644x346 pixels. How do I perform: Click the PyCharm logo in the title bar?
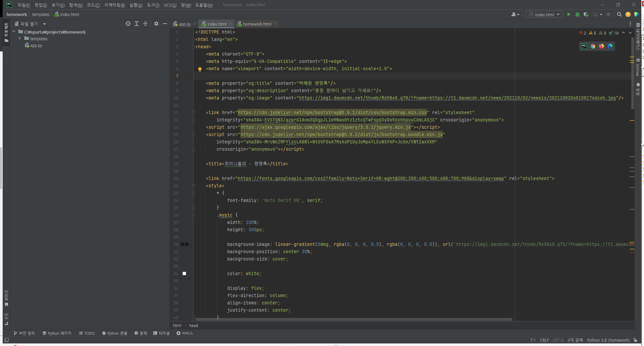9,5
